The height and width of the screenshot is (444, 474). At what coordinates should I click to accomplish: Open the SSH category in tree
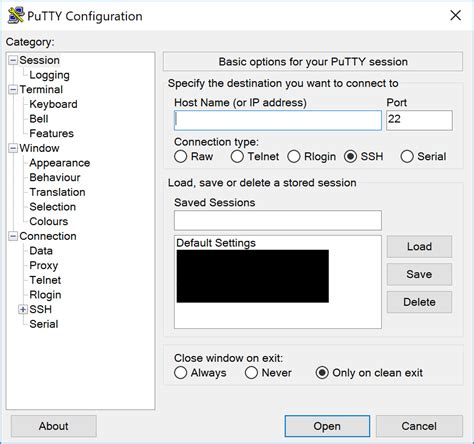click(41, 310)
